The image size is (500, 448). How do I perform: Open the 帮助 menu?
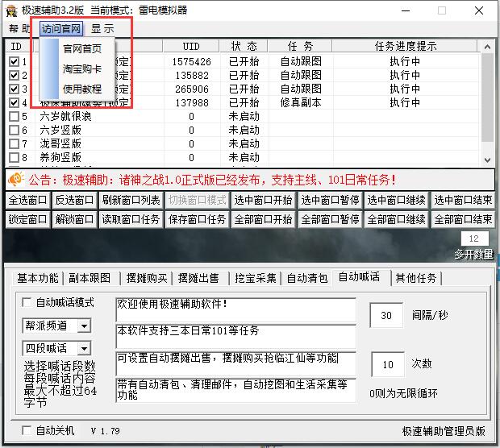click(x=19, y=29)
